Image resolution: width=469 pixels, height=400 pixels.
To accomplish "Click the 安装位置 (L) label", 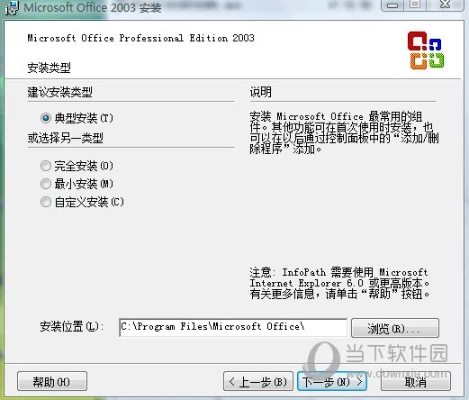I will point(71,326).
